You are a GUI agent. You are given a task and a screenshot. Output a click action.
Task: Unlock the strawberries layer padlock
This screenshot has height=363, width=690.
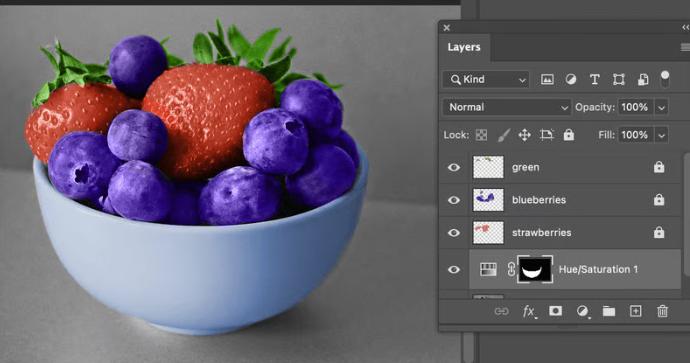(659, 232)
